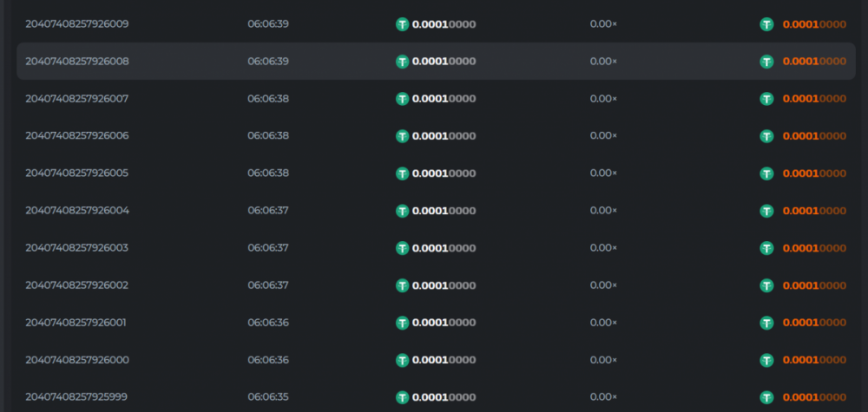Click the profit Tether icon in row 20407408257926002
This screenshot has width=868, height=412.
766,285
